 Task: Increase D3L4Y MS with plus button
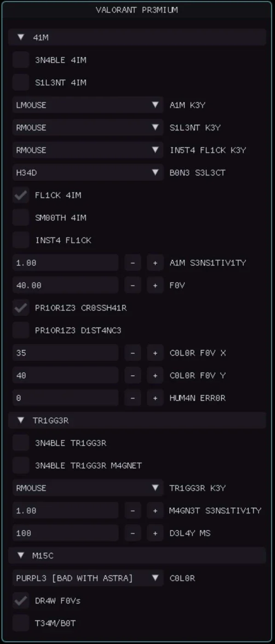155,533
